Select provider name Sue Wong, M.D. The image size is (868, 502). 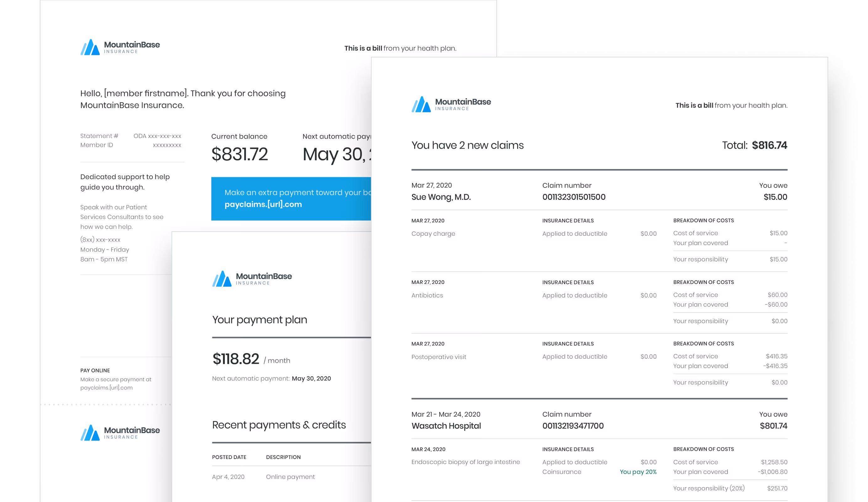coord(441,197)
